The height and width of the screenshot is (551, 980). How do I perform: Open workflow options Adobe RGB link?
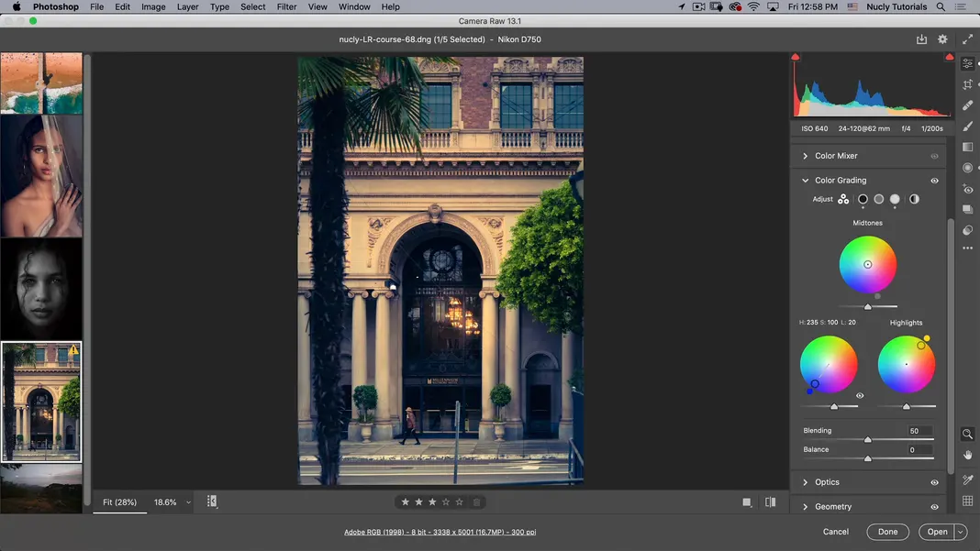(x=440, y=533)
